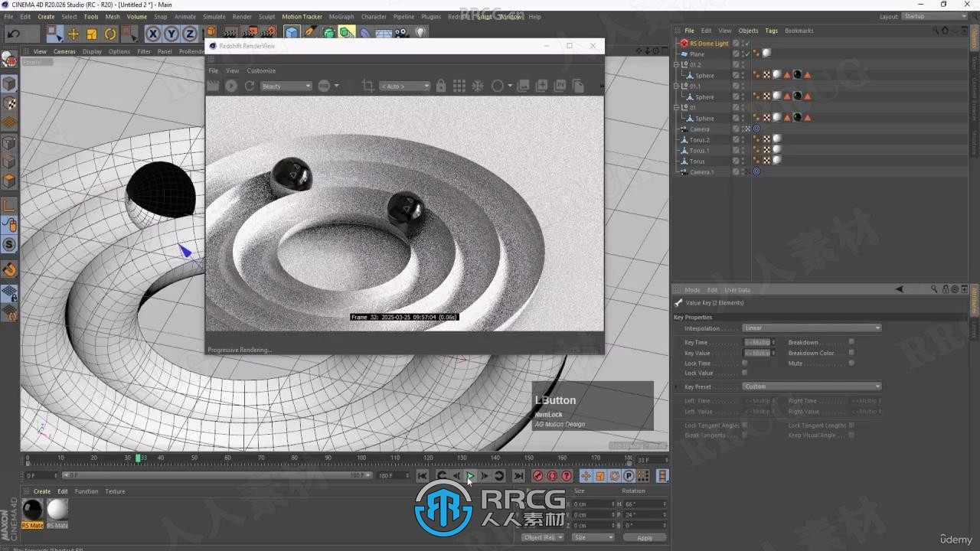Open the Interpolation Linear dropdown
The image size is (980, 551).
[812, 328]
